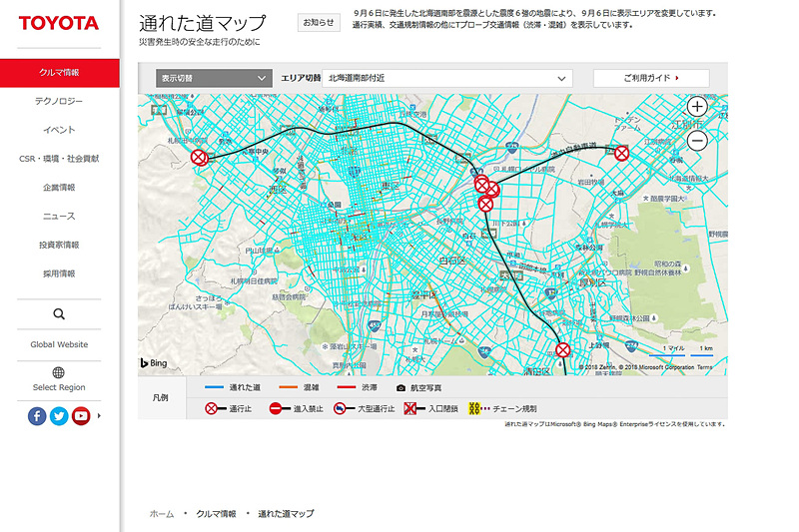This screenshot has height=532, width=799.
Task: Open 企業情報 in the sidebar
Action: click(59, 188)
